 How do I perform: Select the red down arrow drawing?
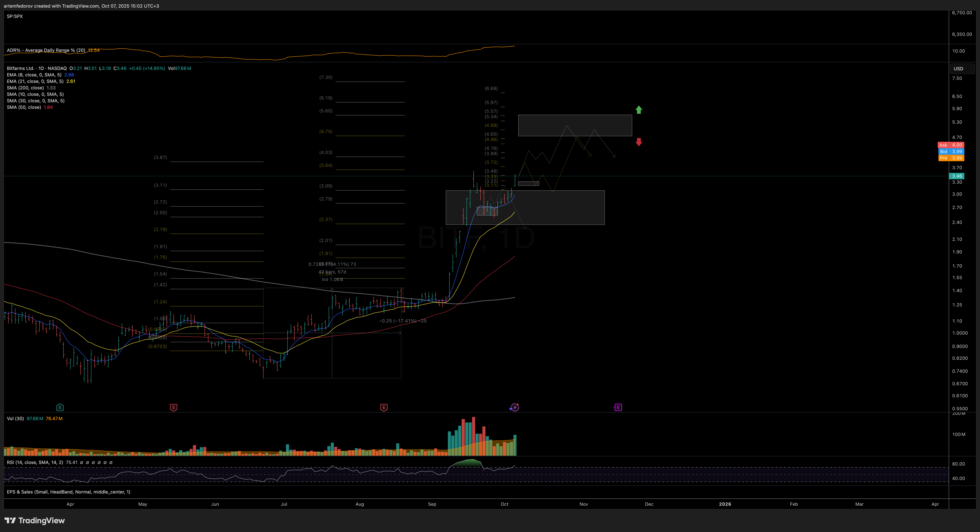point(639,142)
